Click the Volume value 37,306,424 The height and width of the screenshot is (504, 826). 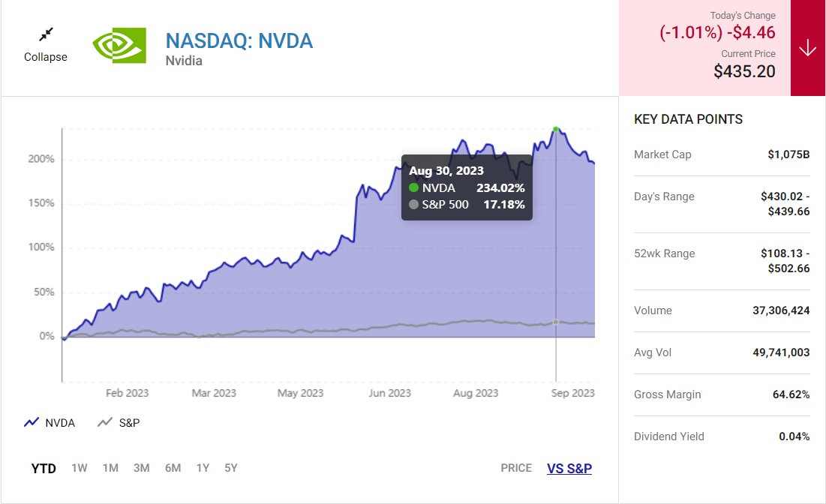(x=781, y=310)
